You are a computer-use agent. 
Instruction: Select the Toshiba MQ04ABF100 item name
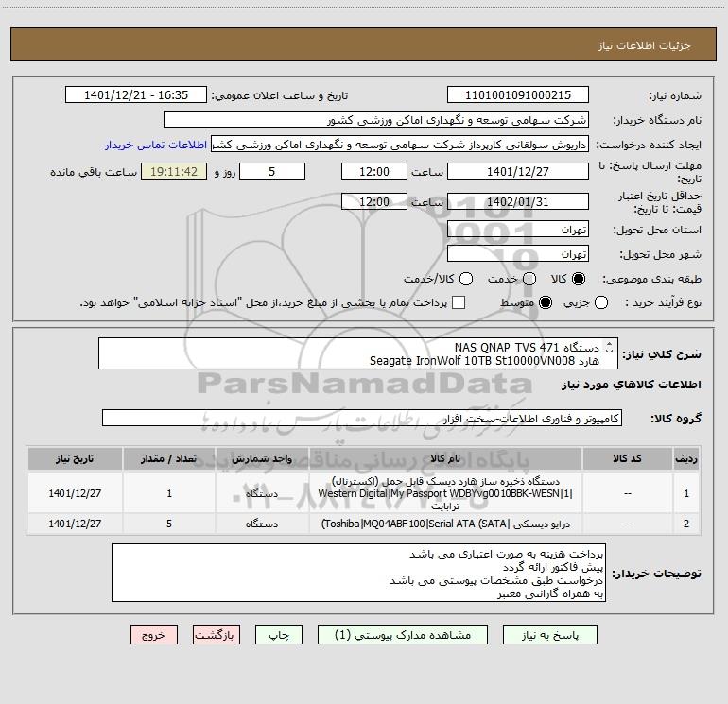pos(445,524)
